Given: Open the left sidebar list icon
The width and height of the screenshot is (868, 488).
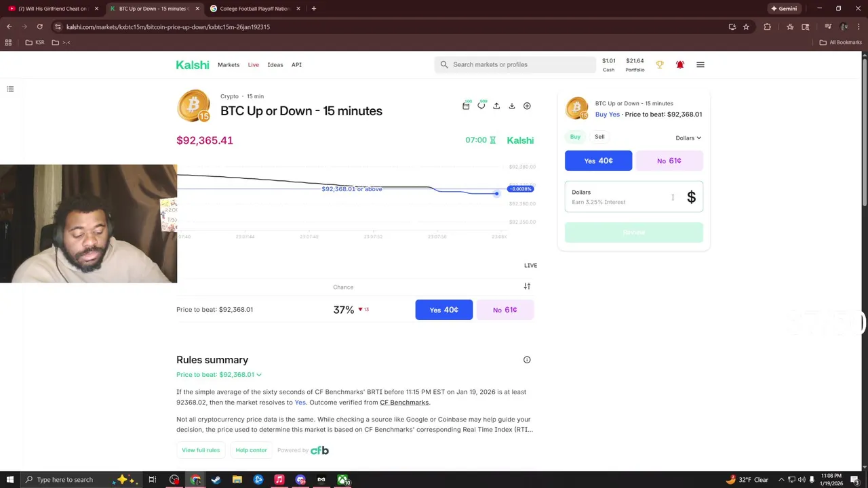Looking at the screenshot, I should point(10,89).
